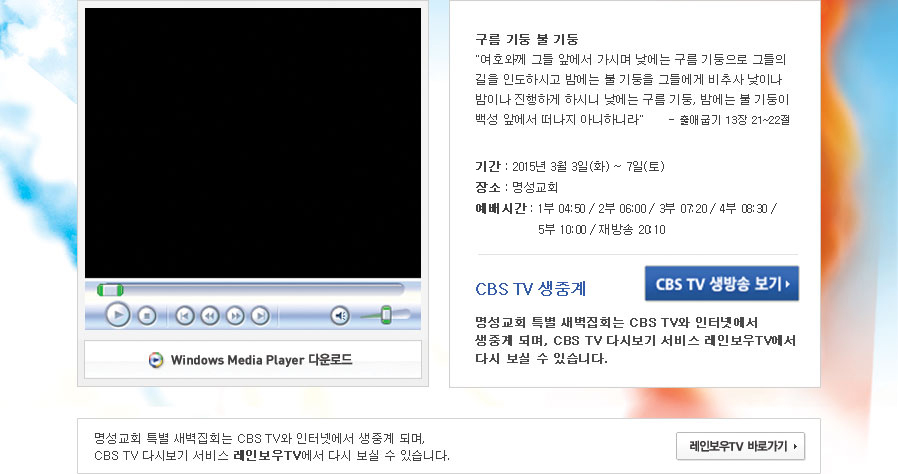898x474 pixels.
Task: Open Windows Media Player 다운로드 link
Action: click(261, 360)
